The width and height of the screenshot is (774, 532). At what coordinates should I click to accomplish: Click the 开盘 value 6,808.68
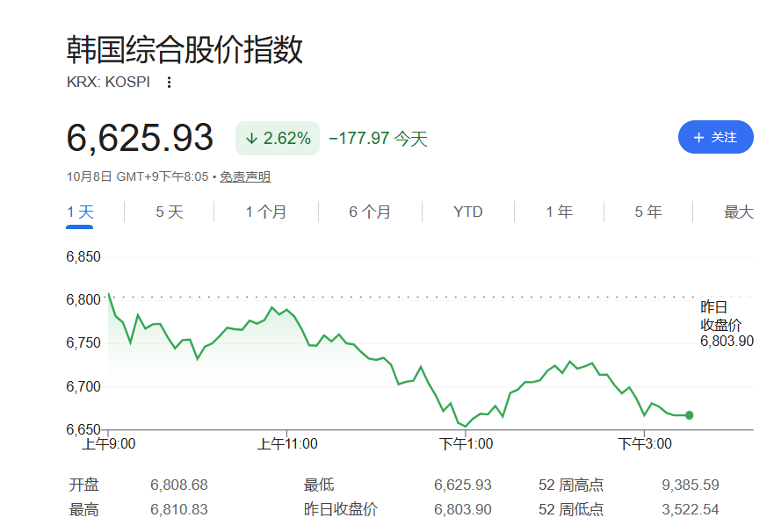pyautogui.click(x=178, y=485)
